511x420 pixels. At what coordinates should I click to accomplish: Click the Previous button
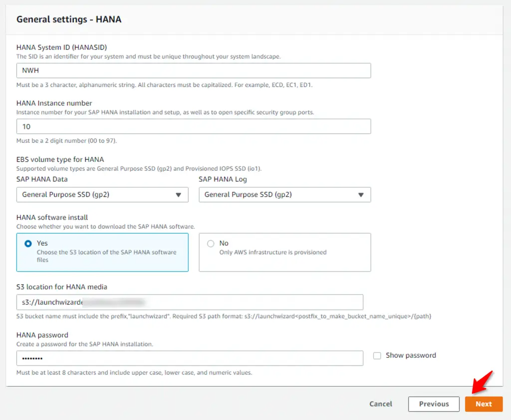point(434,404)
